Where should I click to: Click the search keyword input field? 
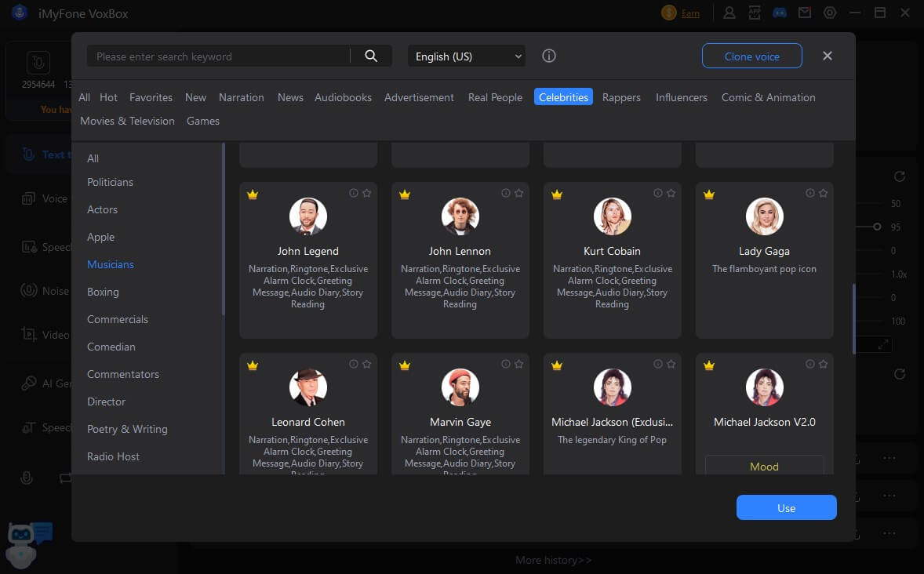pyautogui.click(x=218, y=56)
